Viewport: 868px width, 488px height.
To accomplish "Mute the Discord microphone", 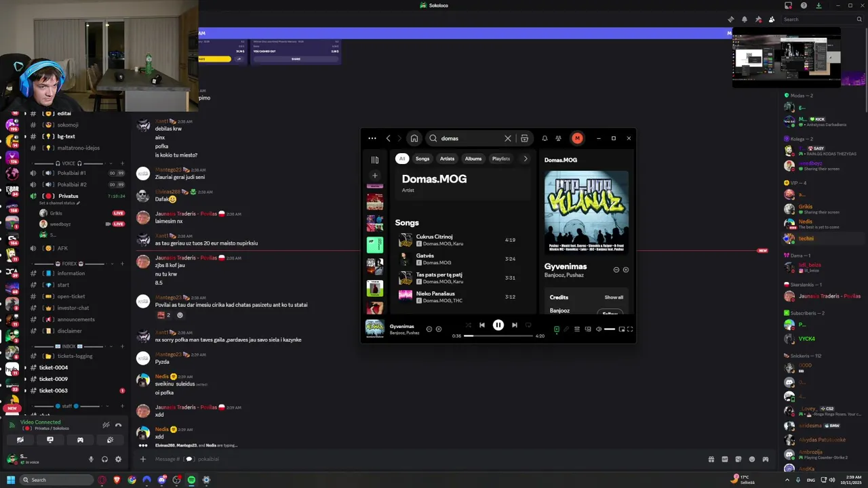I will pos(91,459).
